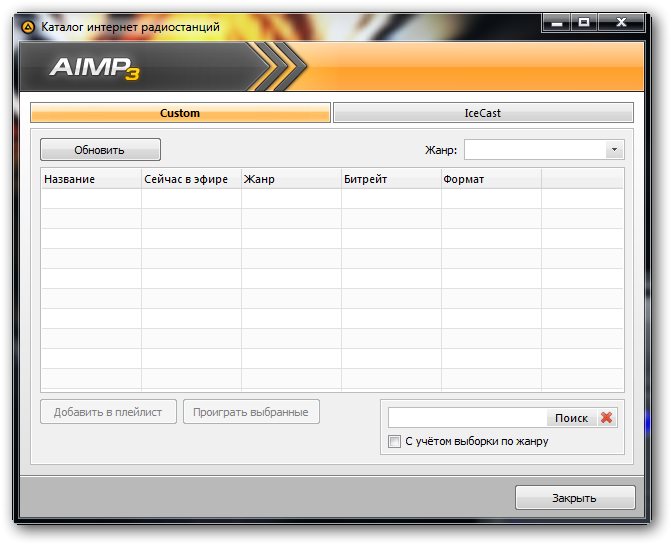Screen dimensions: 672x545
Task: Sort by the Битрейт column header
Action: tap(391, 179)
